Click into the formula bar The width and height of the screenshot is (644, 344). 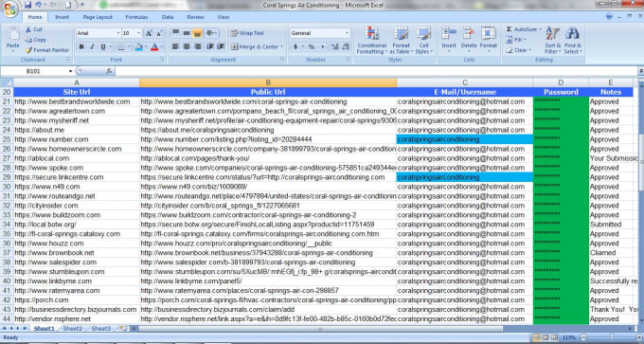(x=376, y=71)
